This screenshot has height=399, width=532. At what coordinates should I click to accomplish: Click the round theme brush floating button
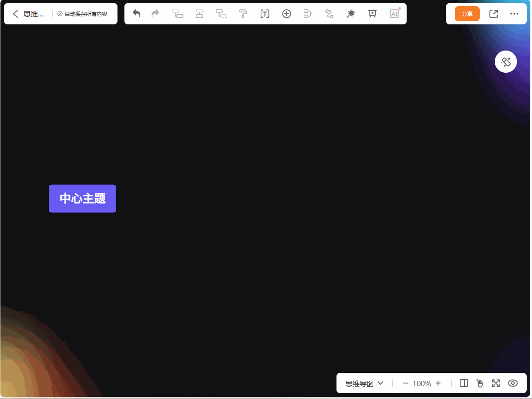pos(506,62)
